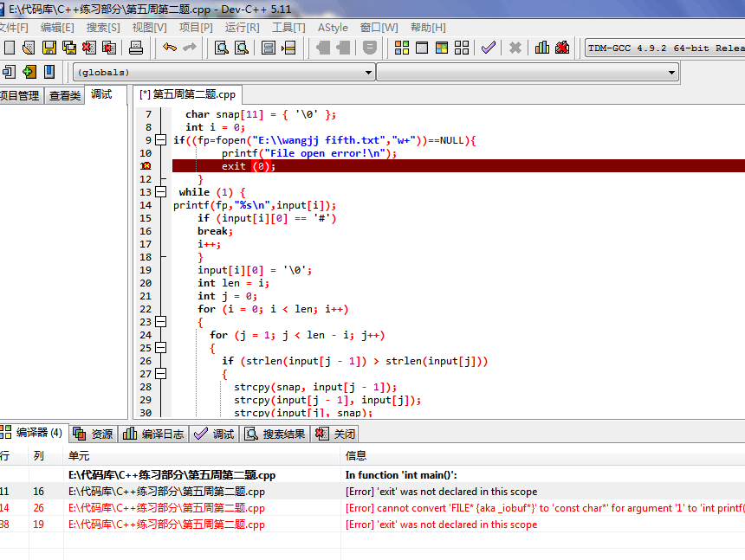Open the empty function list dropdown
The width and height of the screenshot is (745, 560).
528,73
